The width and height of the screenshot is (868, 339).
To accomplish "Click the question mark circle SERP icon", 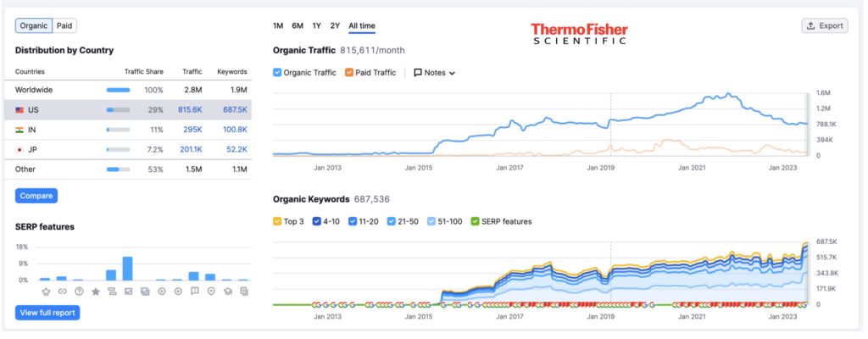I will coord(79,292).
